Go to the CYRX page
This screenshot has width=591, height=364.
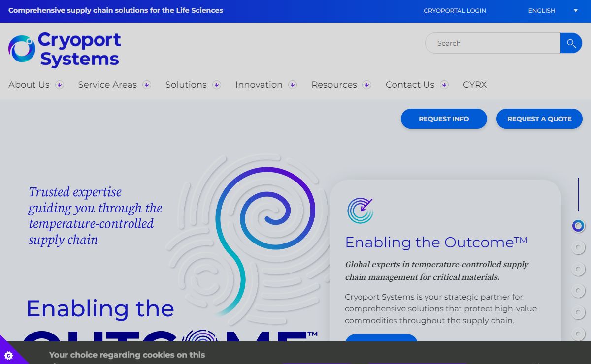[475, 85]
